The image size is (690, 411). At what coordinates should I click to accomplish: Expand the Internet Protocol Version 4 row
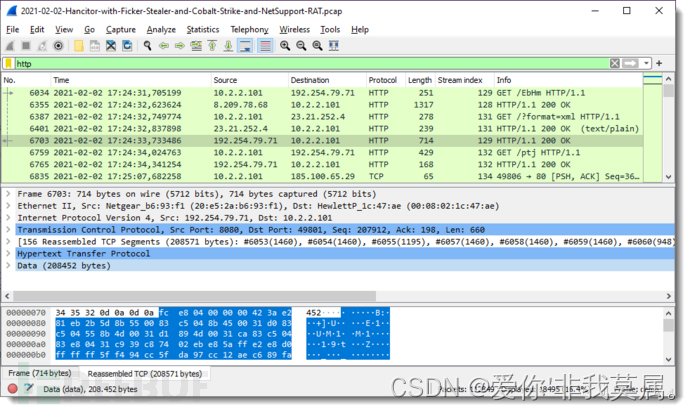[x=8, y=217]
